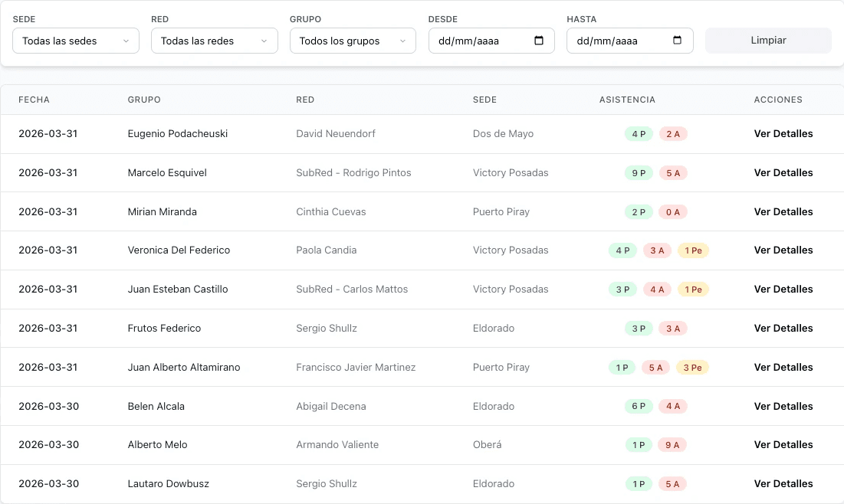Click Ver Detalles for Eugenio Podacheuski

pos(783,133)
